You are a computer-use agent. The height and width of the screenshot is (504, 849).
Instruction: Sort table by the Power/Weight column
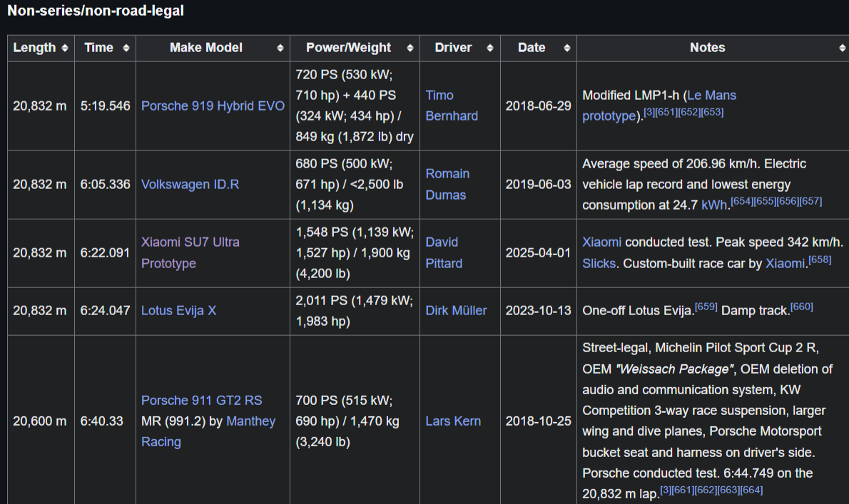pos(355,48)
